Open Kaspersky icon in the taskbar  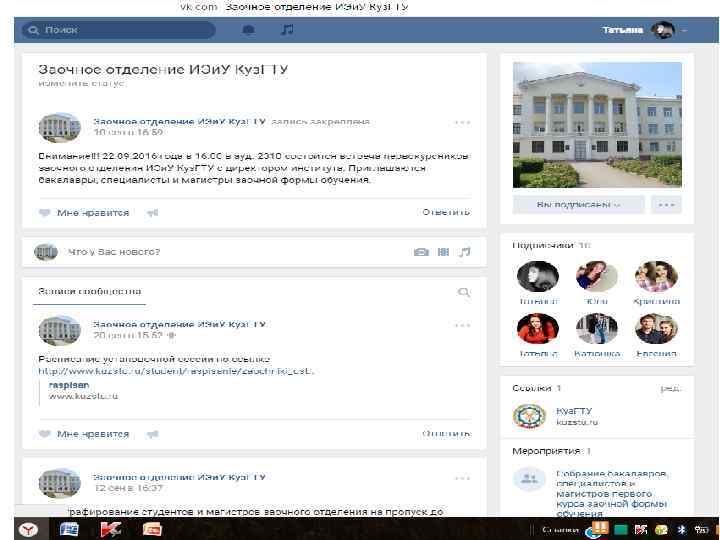pyautogui.click(x=111, y=529)
